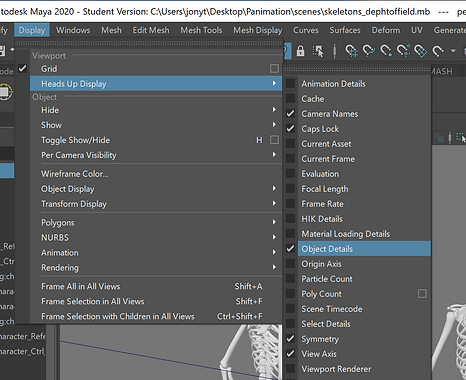Click the lock selection padlock icon
Image resolution: width=466 pixels, height=380 pixels.
click(x=300, y=51)
